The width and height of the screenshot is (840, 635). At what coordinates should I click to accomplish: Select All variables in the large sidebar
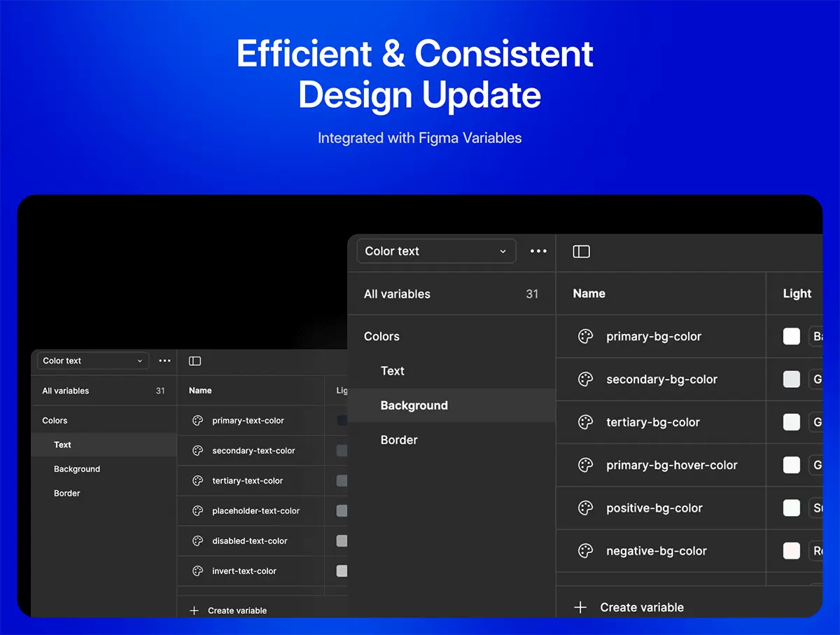[x=397, y=294]
